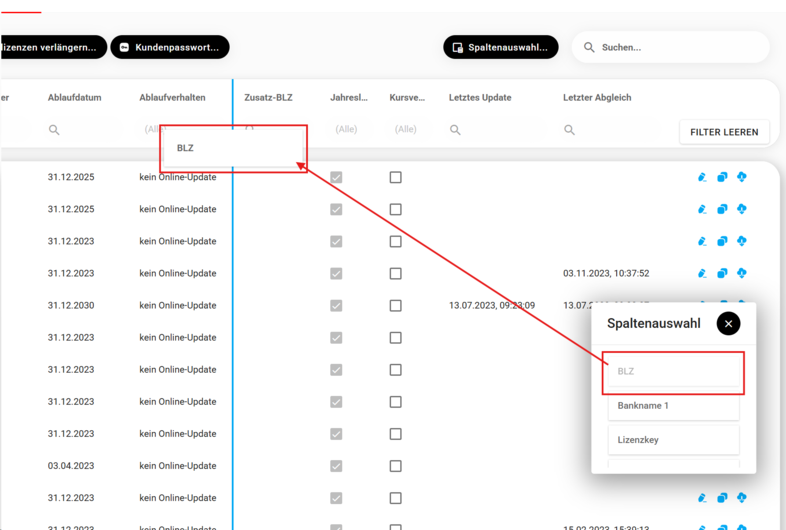Close the Spaltenauswahl popup
The width and height of the screenshot is (786, 530).
728,323
